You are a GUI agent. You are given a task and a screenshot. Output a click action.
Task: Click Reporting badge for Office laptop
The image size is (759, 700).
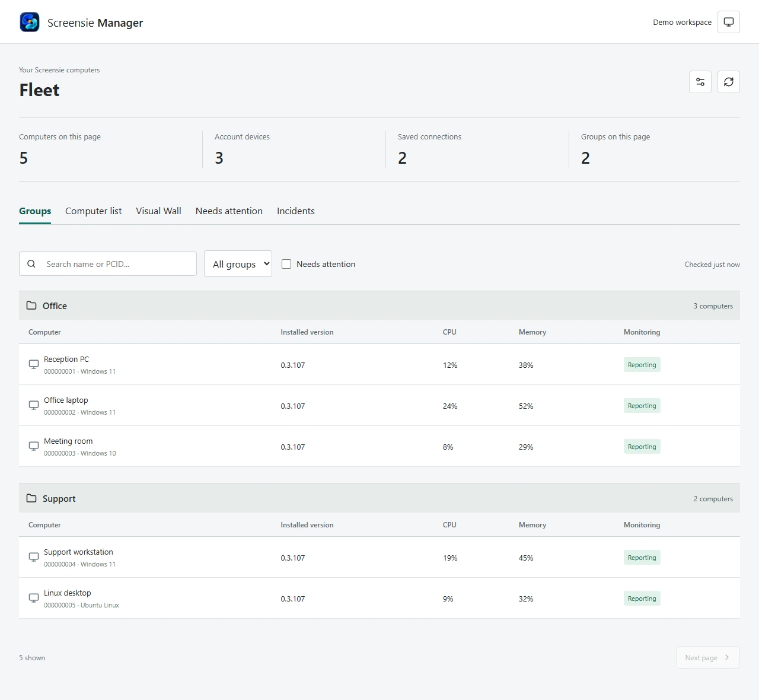(642, 406)
